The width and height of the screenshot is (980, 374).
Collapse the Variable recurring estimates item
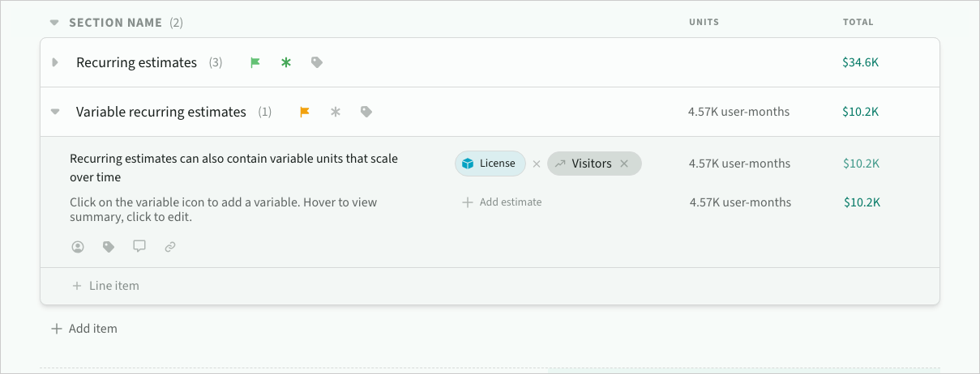pos(55,112)
